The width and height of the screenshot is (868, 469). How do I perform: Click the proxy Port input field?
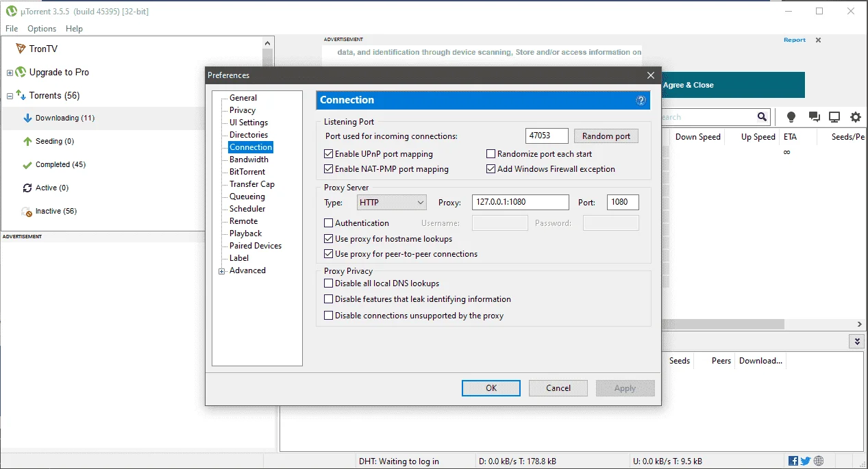click(x=623, y=202)
